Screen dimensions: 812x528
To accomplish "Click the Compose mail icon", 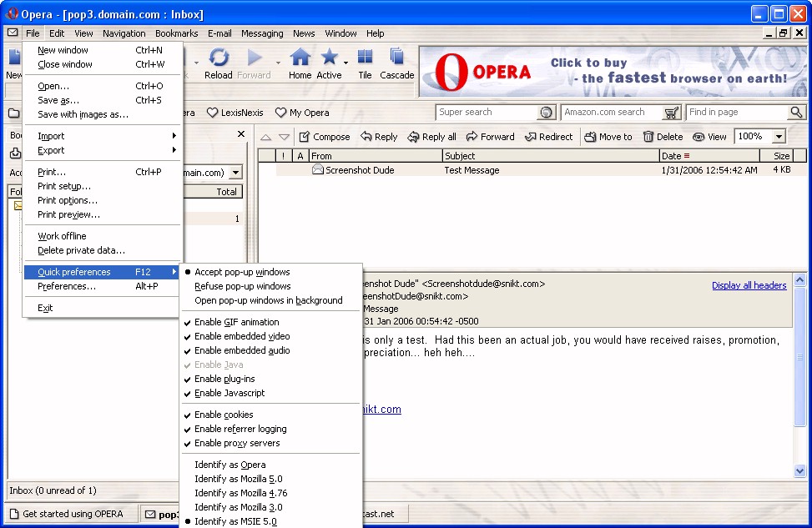I will [x=305, y=137].
